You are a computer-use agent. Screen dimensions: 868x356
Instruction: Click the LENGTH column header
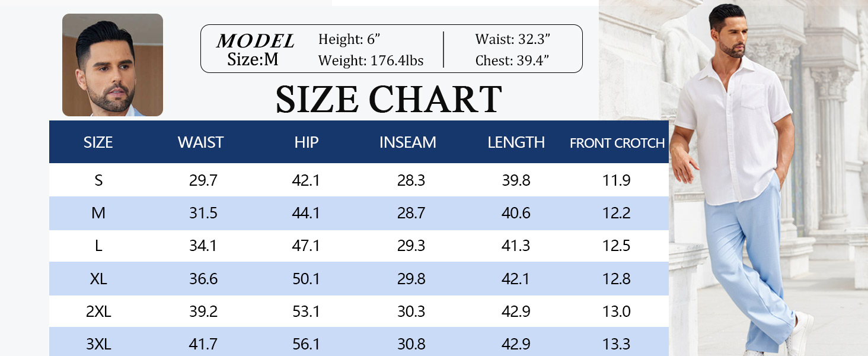click(516, 142)
